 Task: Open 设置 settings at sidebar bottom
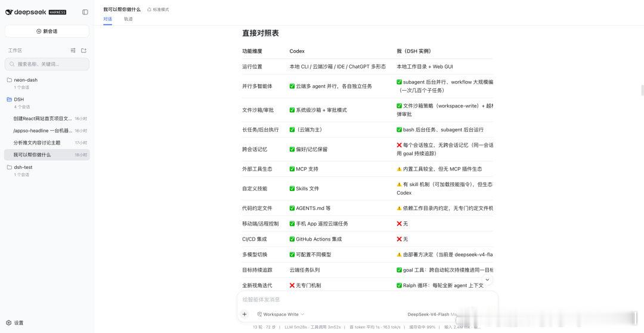coord(15,323)
